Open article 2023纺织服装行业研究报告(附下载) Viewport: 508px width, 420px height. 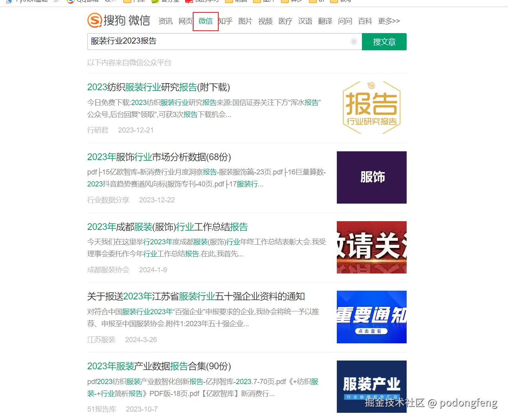click(x=158, y=87)
